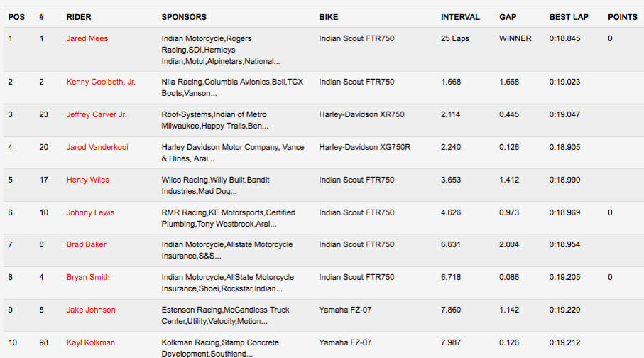Select Jarod Vanderkooi rider link
This screenshot has width=644, height=358.
97,147
